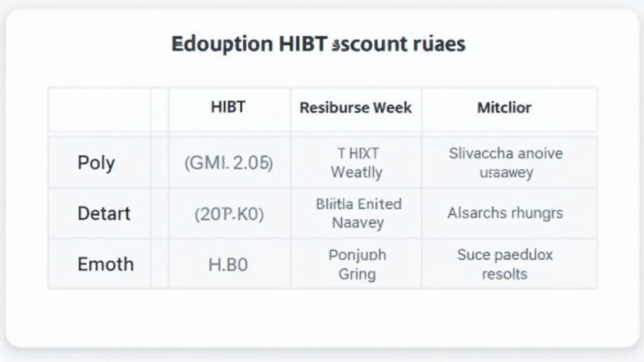Click the table title 'Edouption HIBT scount ruaes'
This screenshot has width=644, height=362.
click(318, 45)
